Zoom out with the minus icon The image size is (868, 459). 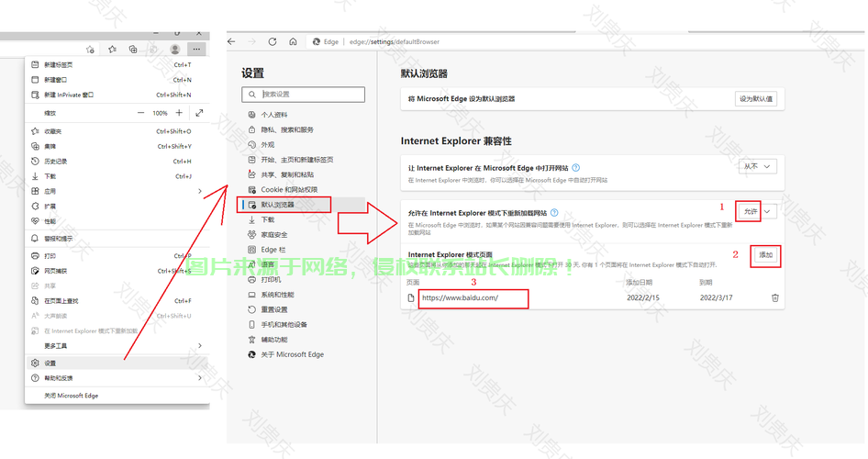coord(140,113)
